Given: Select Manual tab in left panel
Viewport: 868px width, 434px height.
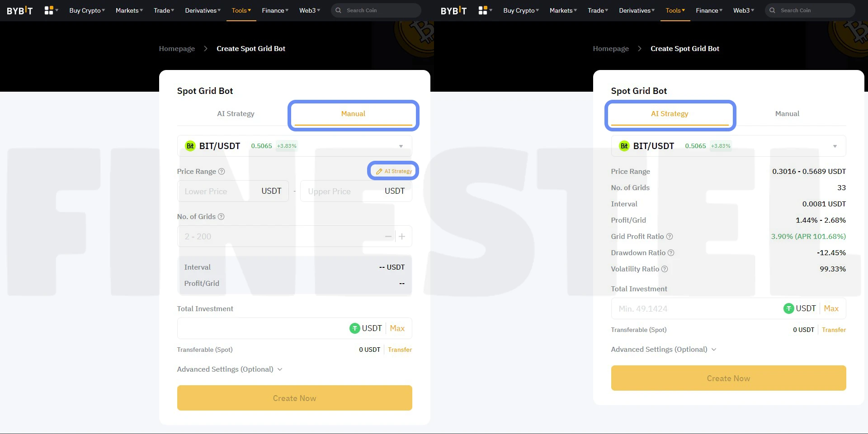Looking at the screenshot, I should pos(353,114).
